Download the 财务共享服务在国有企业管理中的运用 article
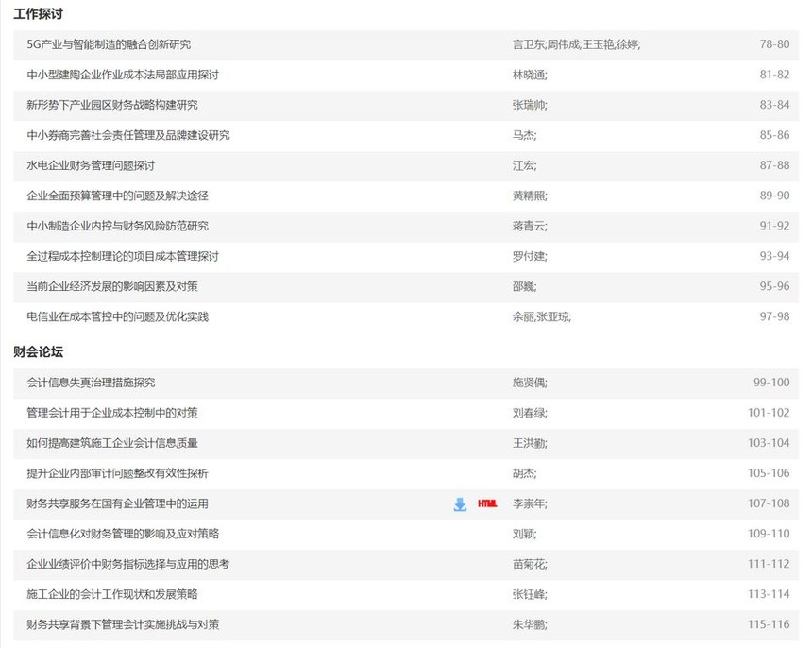The width and height of the screenshot is (812, 648). coord(460,504)
